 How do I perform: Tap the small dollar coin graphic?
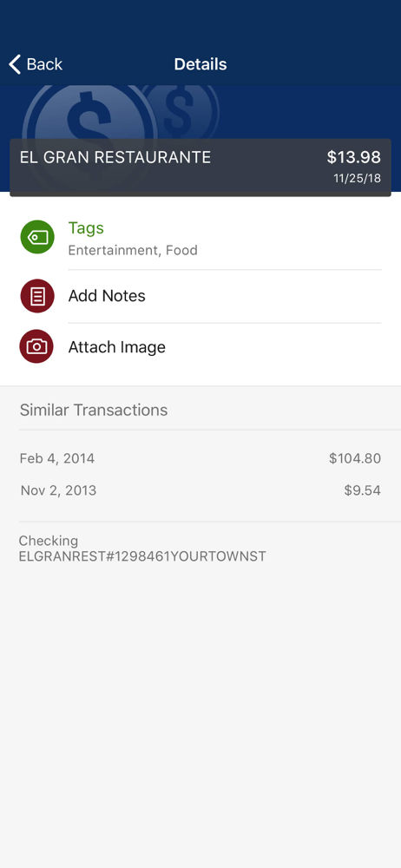tap(180, 111)
